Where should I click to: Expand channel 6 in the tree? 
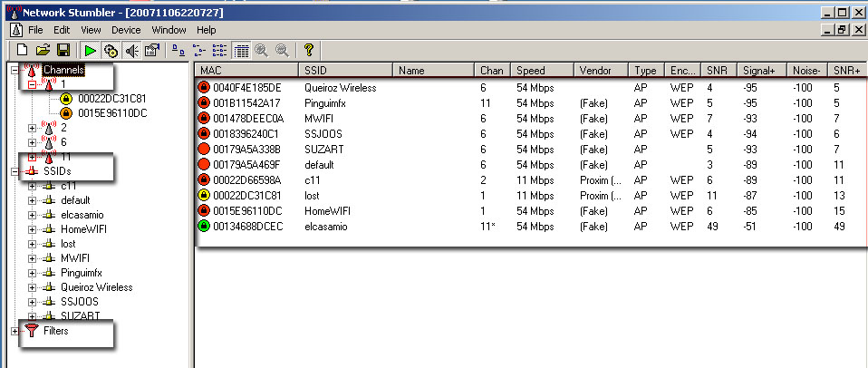[32, 142]
